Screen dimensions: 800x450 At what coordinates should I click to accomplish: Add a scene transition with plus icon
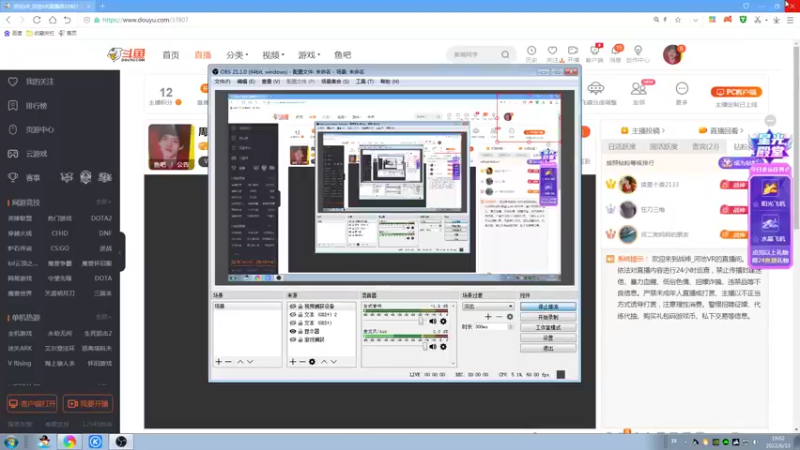click(x=488, y=317)
